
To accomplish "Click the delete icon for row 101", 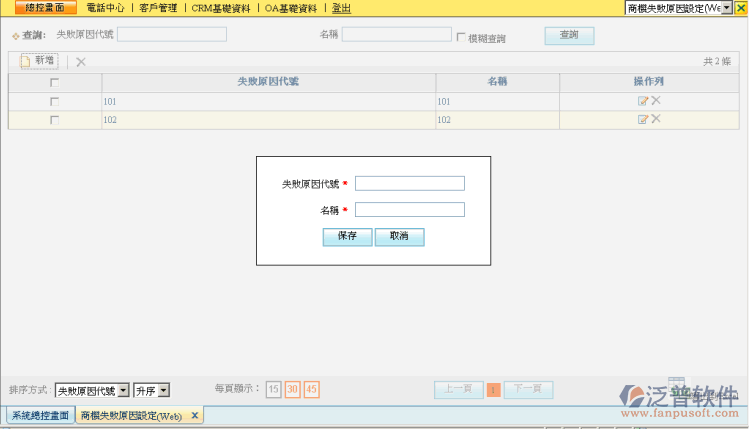I will [656, 101].
